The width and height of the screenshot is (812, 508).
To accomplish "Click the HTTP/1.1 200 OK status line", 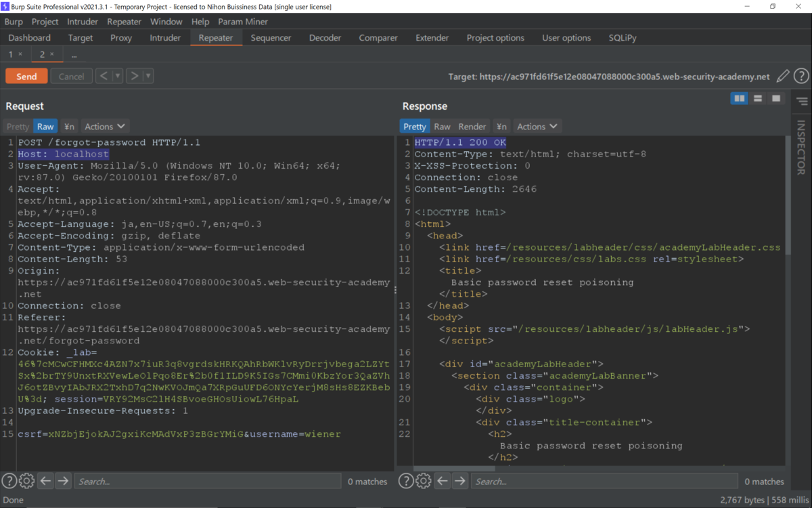I will pos(460,143).
